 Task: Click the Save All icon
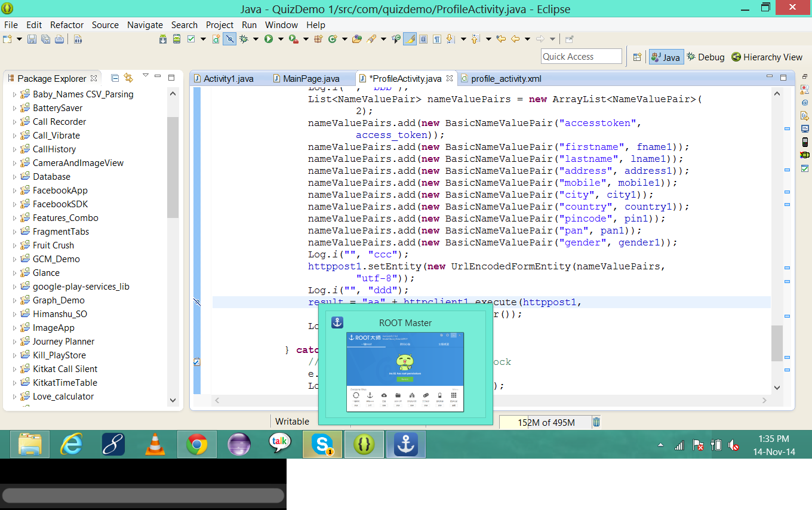pyautogui.click(x=45, y=39)
